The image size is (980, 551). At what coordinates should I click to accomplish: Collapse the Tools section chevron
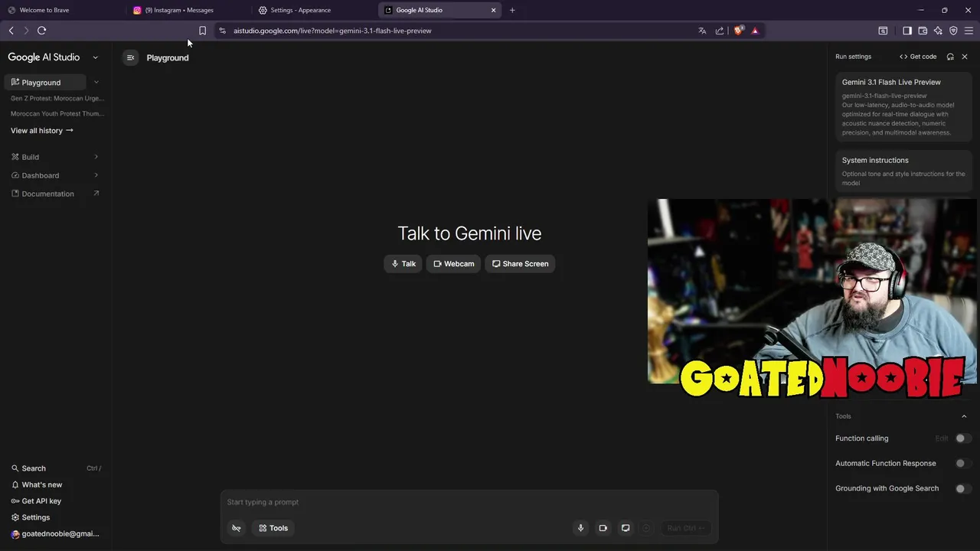(964, 416)
